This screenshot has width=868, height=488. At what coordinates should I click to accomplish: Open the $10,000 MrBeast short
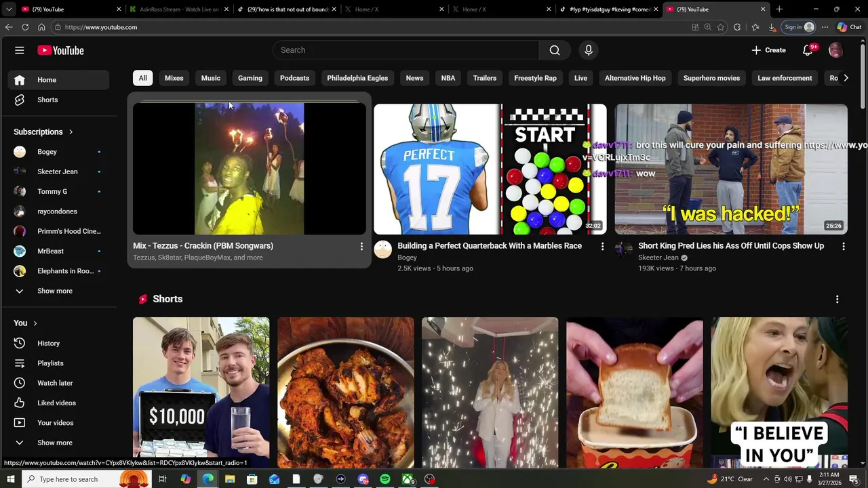201,392
